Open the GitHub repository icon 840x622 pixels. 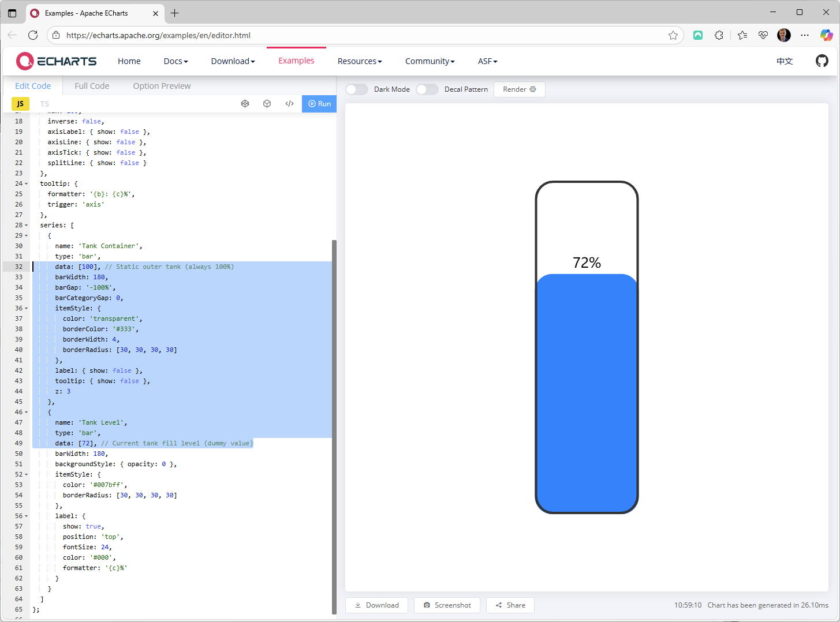click(x=822, y=61)
